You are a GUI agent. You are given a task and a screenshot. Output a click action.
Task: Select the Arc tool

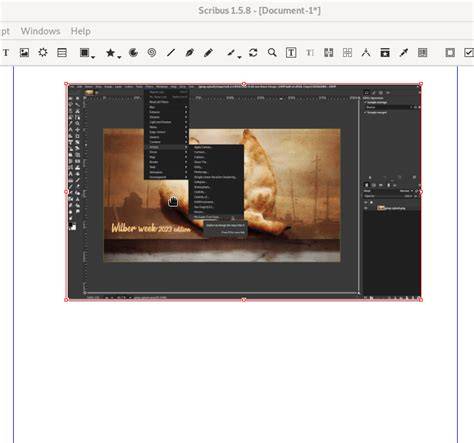point(133,53)
